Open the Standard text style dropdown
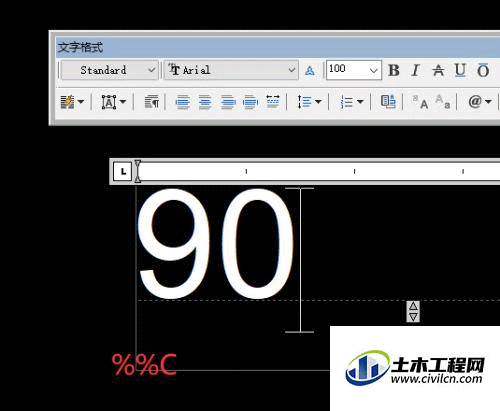This screenshot has width=500, height=411. (110, 70)
